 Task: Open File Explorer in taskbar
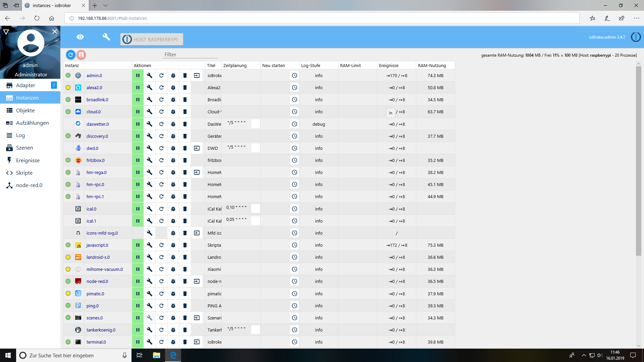[x=156, y=355]
